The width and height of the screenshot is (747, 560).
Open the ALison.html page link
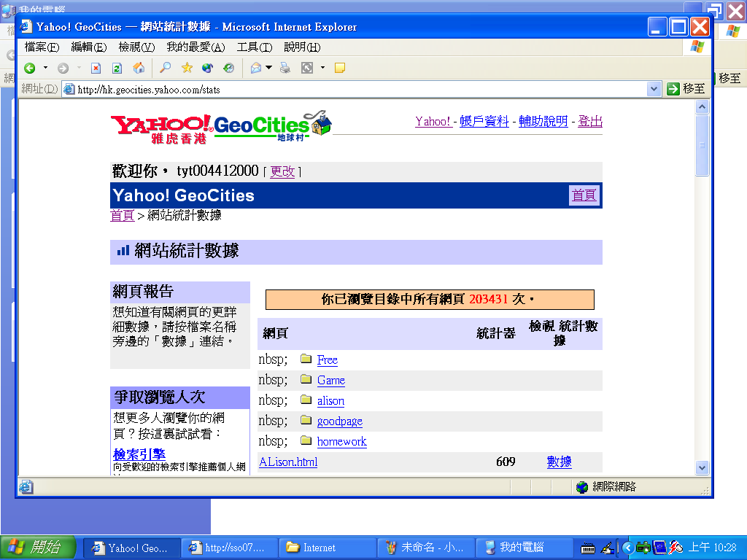(x=288, y=462)
